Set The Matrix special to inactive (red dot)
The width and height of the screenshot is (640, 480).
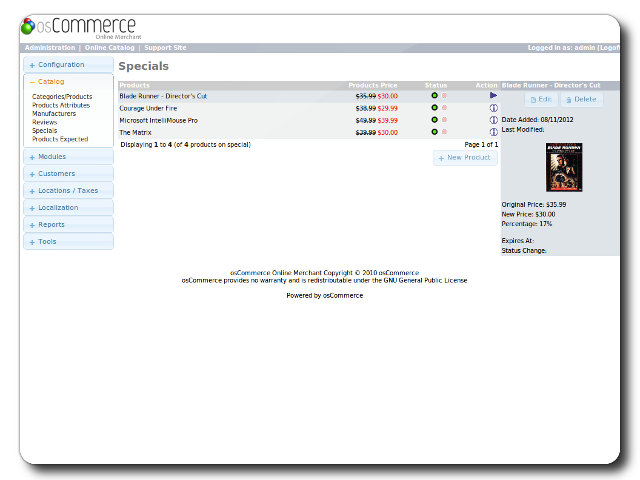(x=444, y=132)
